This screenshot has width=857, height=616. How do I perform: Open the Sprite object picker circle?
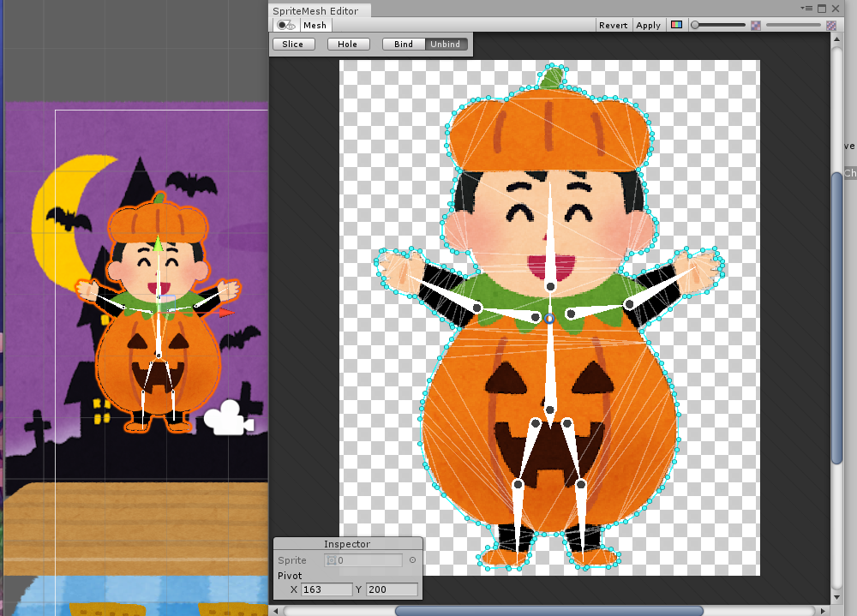(413, 560)
